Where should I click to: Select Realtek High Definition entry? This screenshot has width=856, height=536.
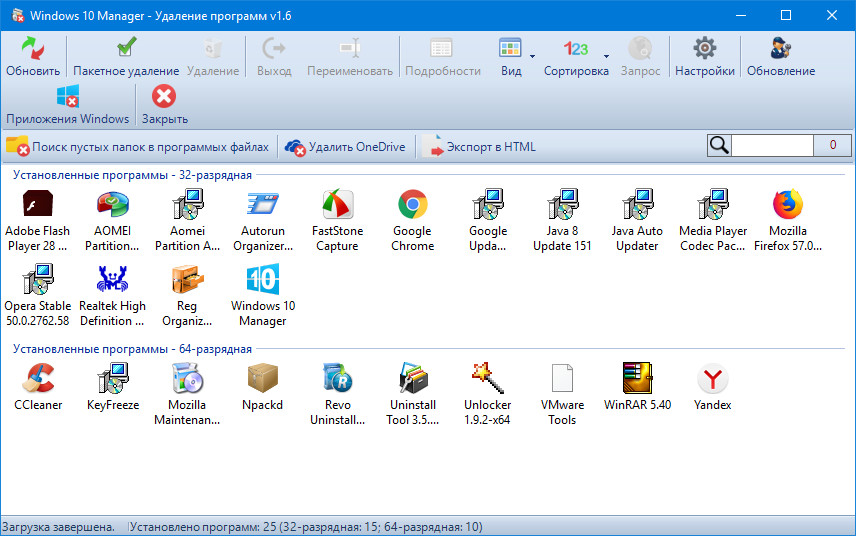[x=112, y=295]
